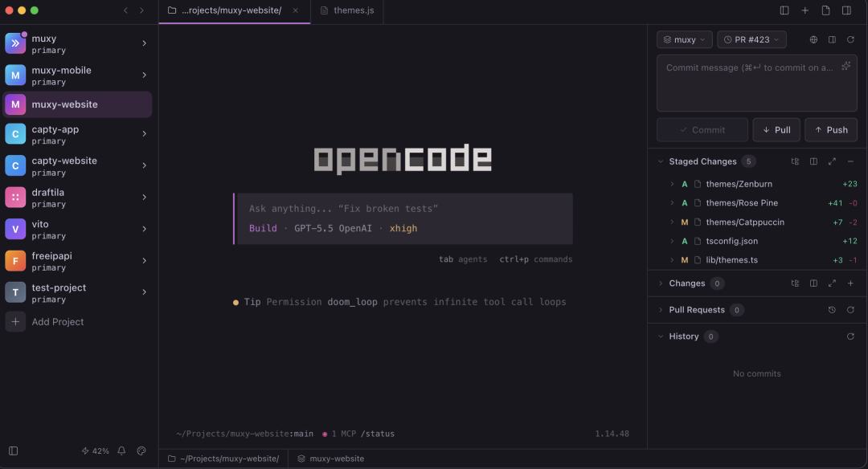
Task: Select muxy-website in the sidebar
Action: [x=77, y=104]
